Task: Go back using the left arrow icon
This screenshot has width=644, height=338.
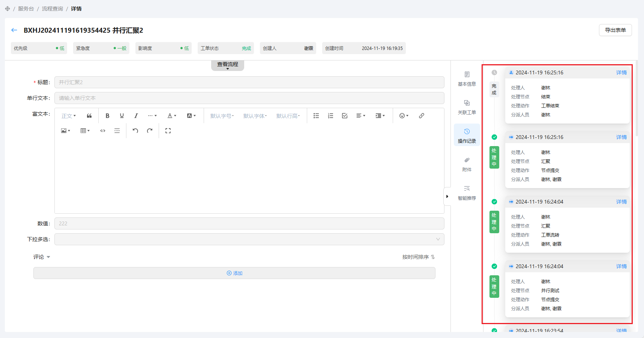Action: coord(14,30)
